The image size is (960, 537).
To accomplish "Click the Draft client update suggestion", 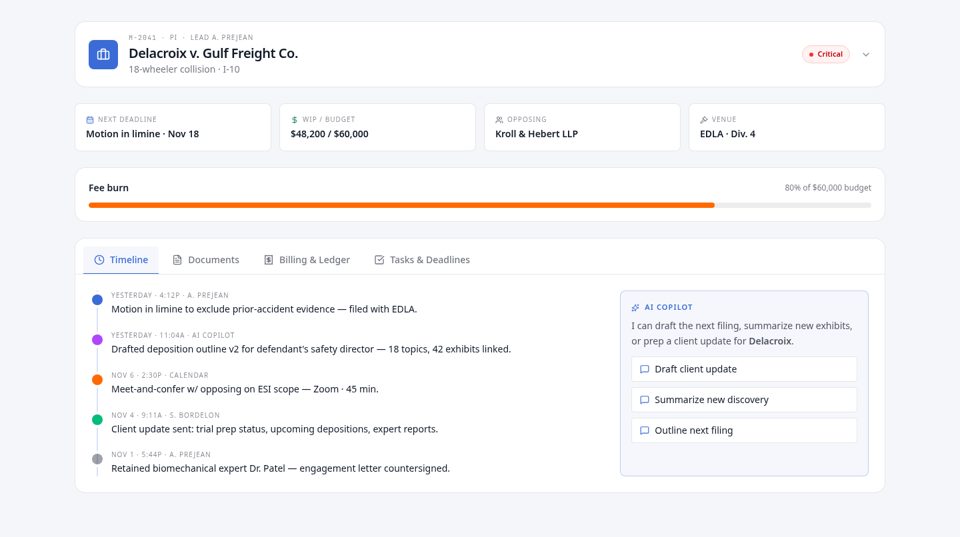I will tap(744, 369).
